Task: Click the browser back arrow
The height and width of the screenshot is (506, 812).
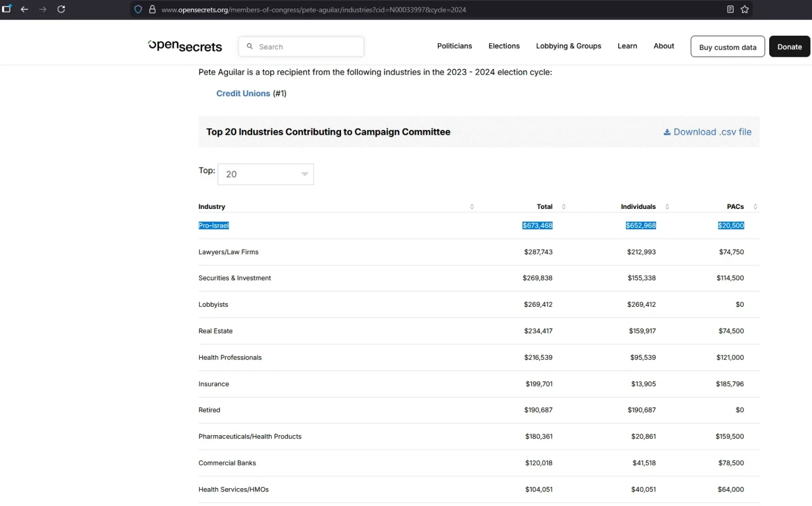Action: coord(24,9)
